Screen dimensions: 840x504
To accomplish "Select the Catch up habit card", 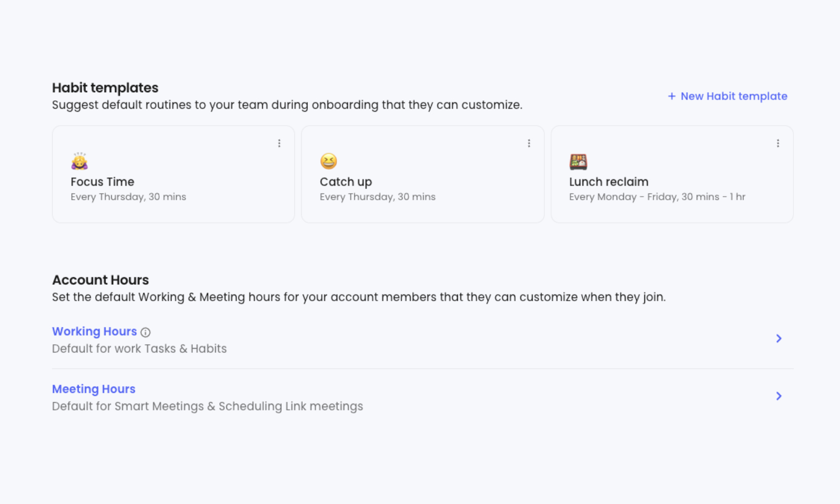I will pos(423,174).
